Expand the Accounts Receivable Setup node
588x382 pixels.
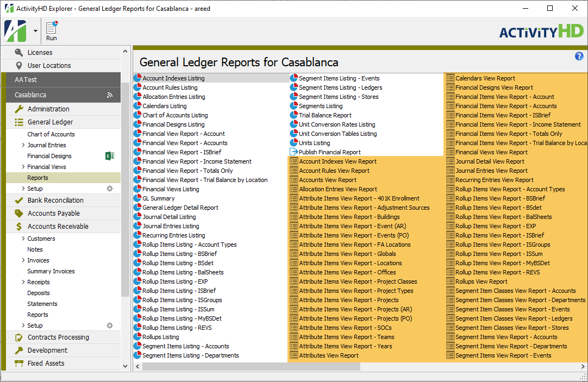coord(23,325)
